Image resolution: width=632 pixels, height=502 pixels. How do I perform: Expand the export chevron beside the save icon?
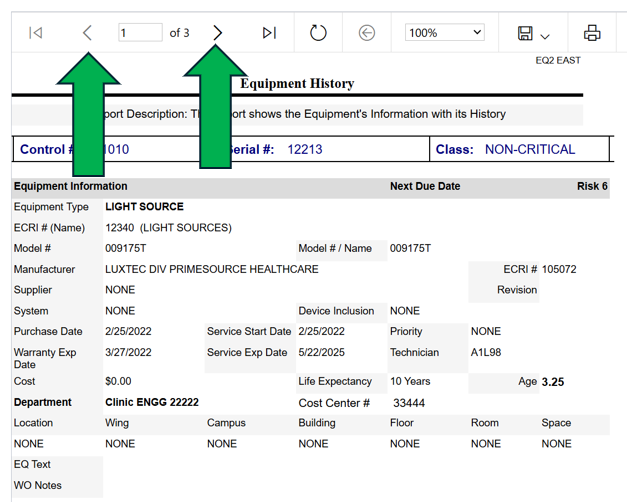pyautogui.click(x=545, y=36)
